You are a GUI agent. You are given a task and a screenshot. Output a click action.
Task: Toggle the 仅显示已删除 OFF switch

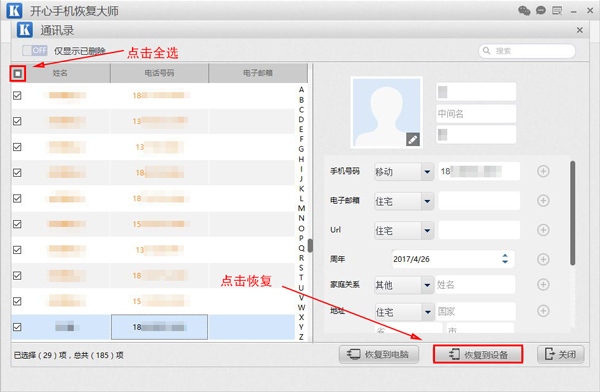click(x=34, y=51)
